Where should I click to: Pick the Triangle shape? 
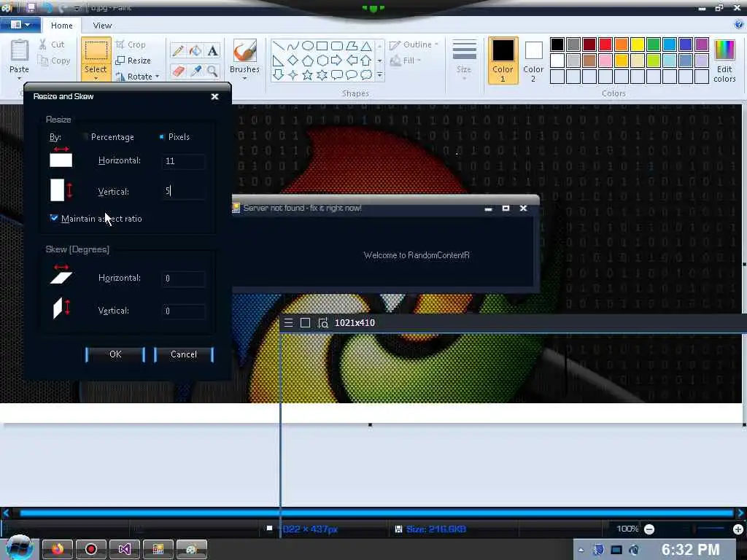[366, 46]
